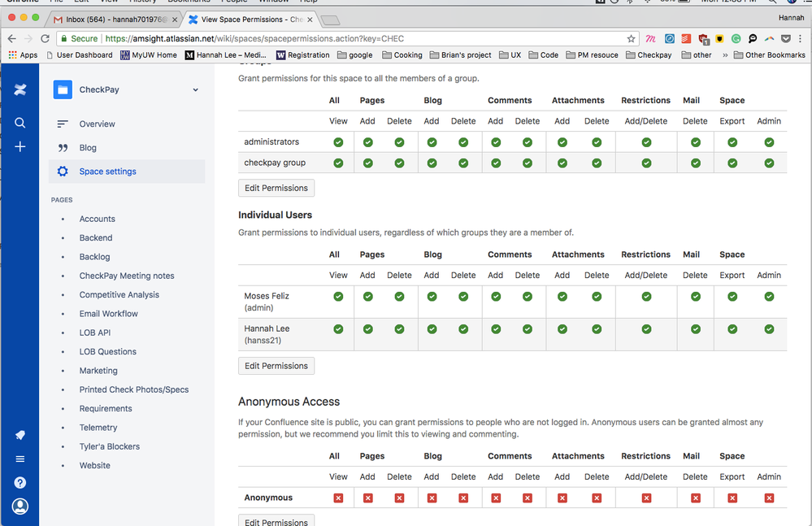Click Edit Permissions under Individual Users
The height and width of the screenshot is (526, 812).
[276, 366]
